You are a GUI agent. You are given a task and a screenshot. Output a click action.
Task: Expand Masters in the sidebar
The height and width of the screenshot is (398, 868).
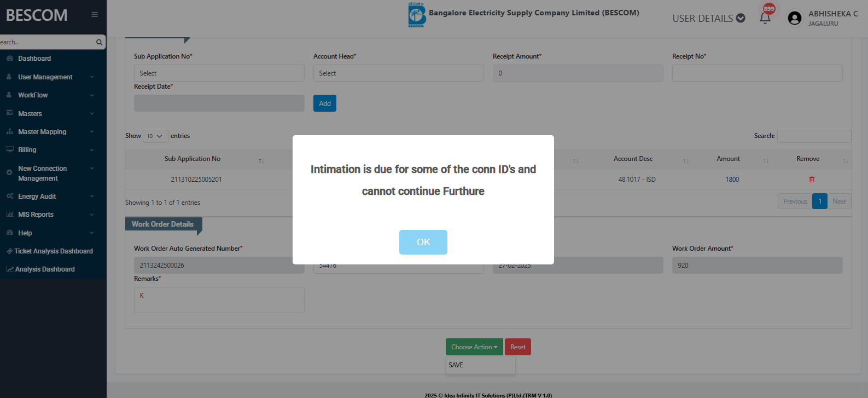[53, 114]
